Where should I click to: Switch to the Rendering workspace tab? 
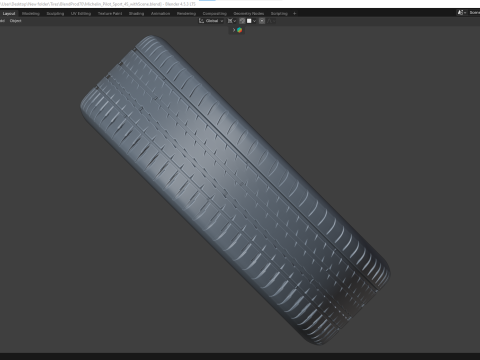tap(186, 14)
